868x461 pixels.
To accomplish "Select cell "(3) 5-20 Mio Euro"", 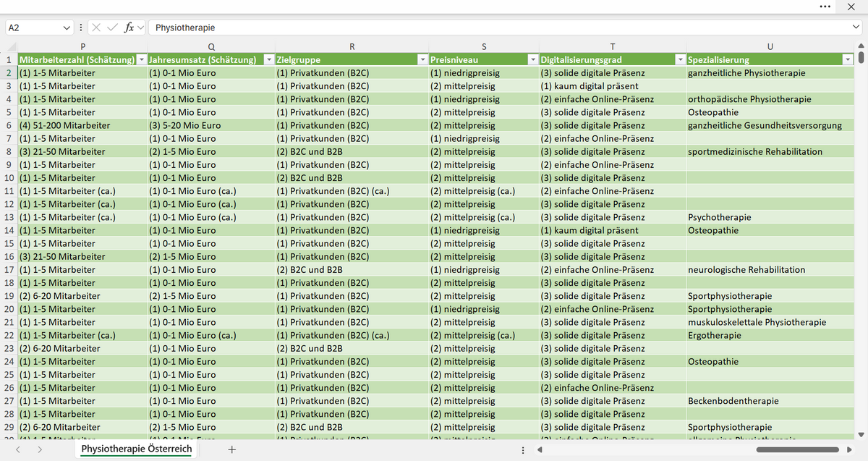I will coord(211,125).
